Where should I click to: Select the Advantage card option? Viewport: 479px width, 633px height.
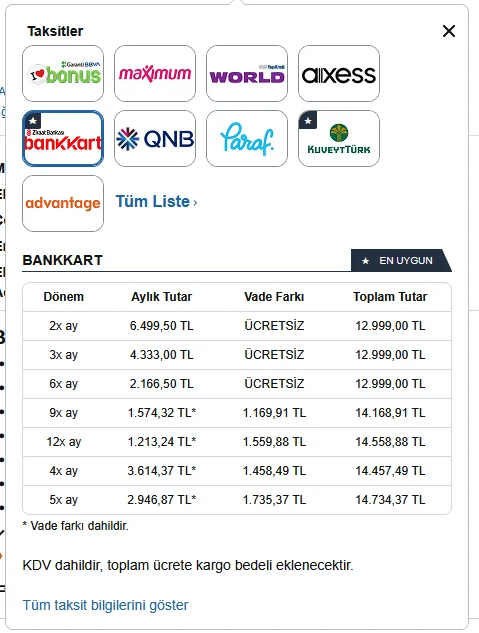pos(63,203)
